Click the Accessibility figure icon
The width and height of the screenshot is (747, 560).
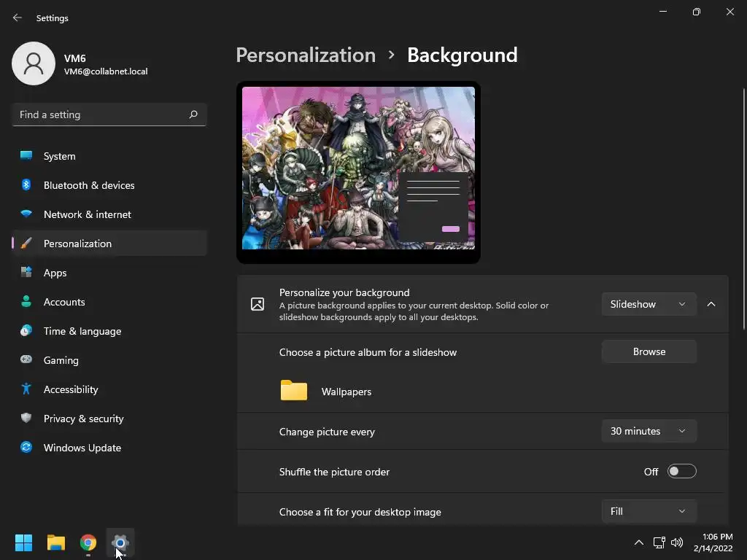[26, 389]
